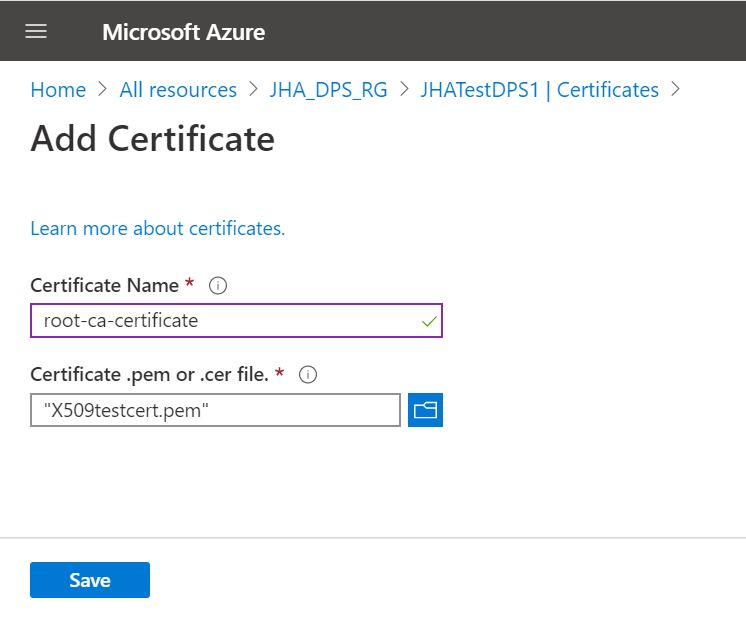Click the chevron after All resources breadcrumb

coord(253,90)
